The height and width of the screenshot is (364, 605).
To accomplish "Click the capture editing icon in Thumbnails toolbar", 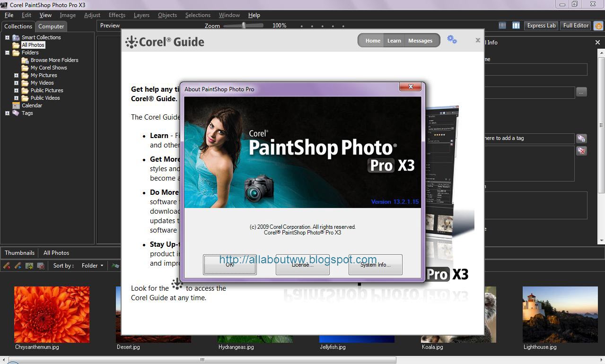I will [x=29, y=266].
